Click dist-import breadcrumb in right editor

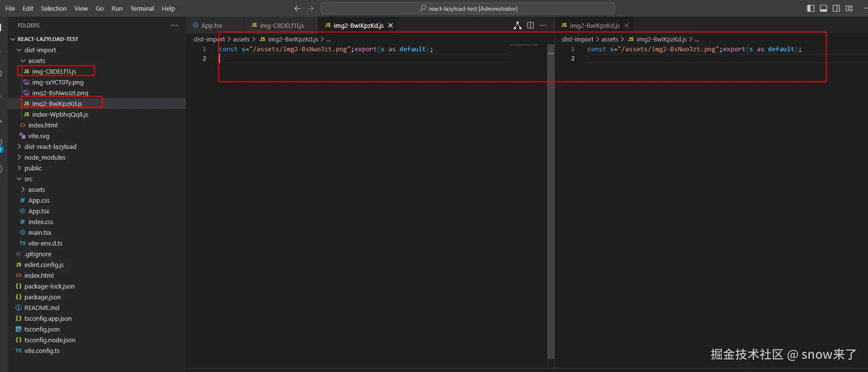578,39
